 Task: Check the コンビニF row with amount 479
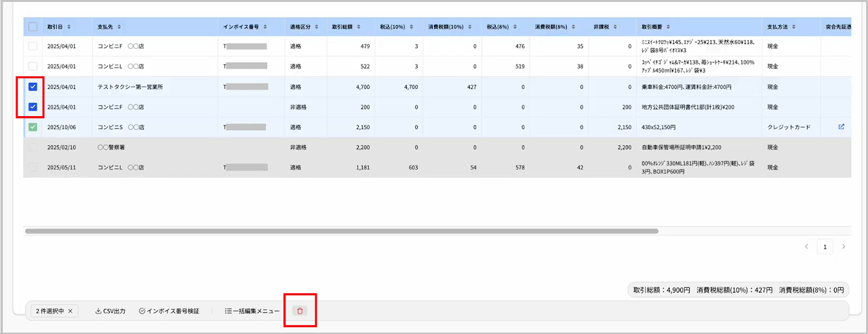pos(33,46)
